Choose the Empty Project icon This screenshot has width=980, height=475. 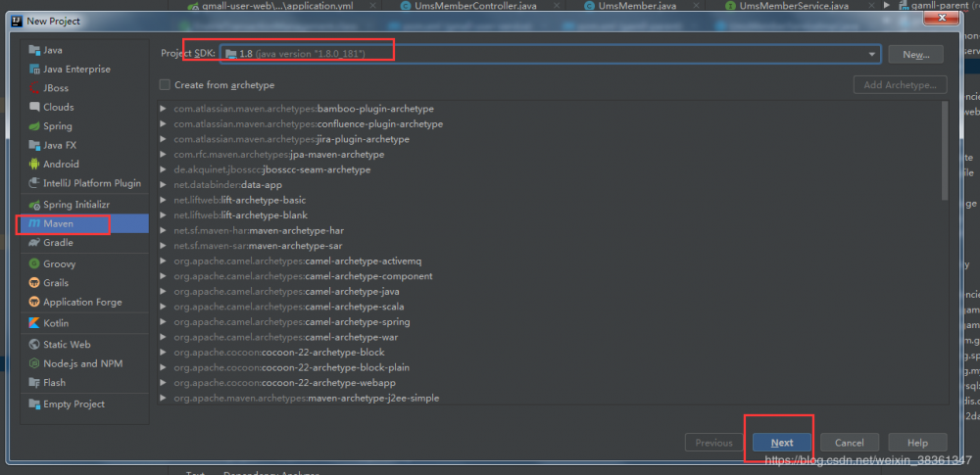pyautogui.click(x=33, y=404)
